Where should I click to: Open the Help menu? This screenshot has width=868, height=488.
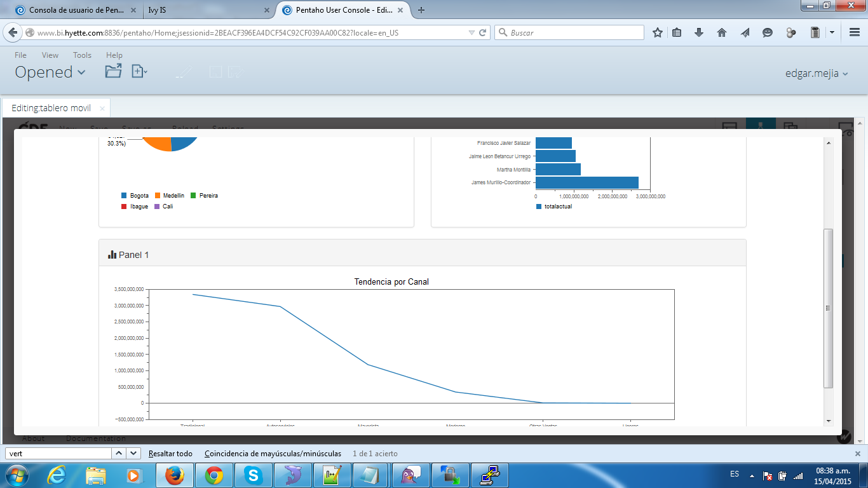click(114, 55)
